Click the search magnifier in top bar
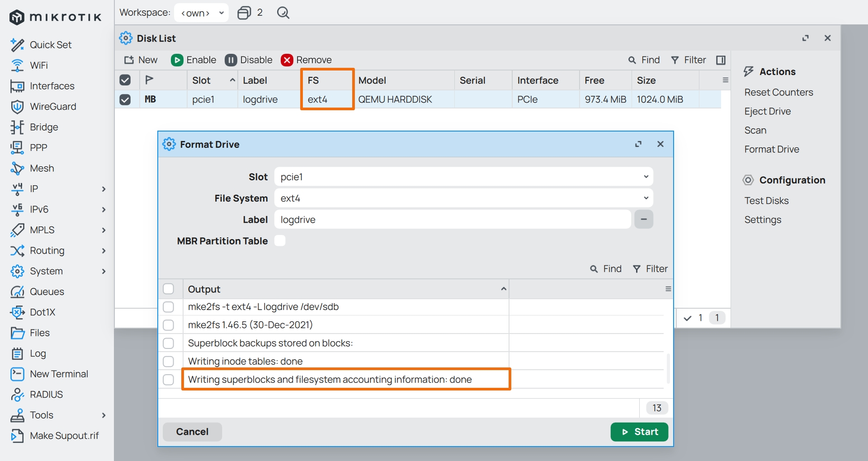The width and height of the screenshot is (868, 461). [x=283, y=13]
